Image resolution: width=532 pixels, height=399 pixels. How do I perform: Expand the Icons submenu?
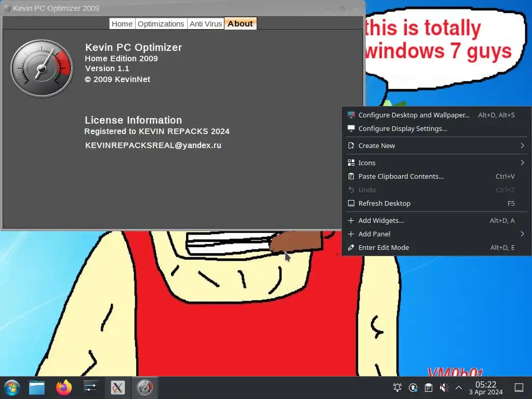[x=436, y=163]
